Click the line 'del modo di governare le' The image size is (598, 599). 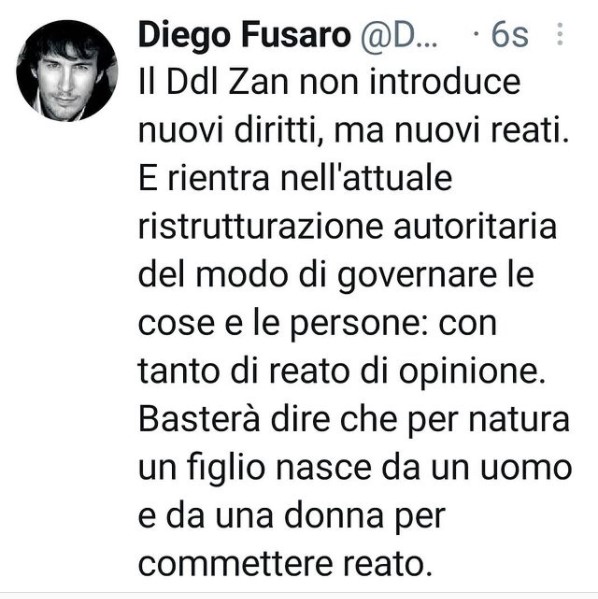point(336,275)
